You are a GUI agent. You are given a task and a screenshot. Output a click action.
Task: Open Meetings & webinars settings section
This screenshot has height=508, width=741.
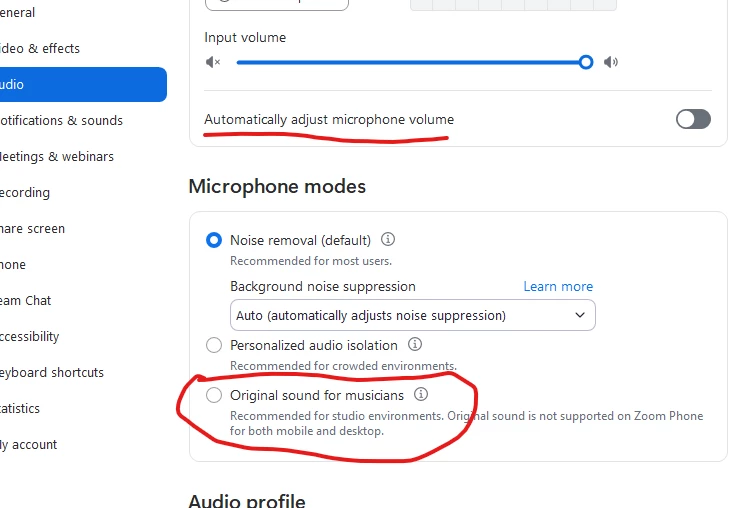point(57,156)
